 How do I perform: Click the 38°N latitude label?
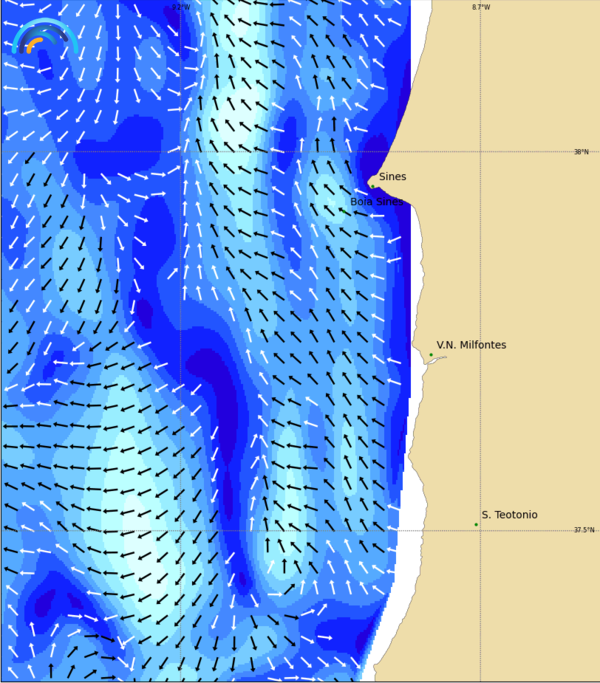[x=581, y=152]
